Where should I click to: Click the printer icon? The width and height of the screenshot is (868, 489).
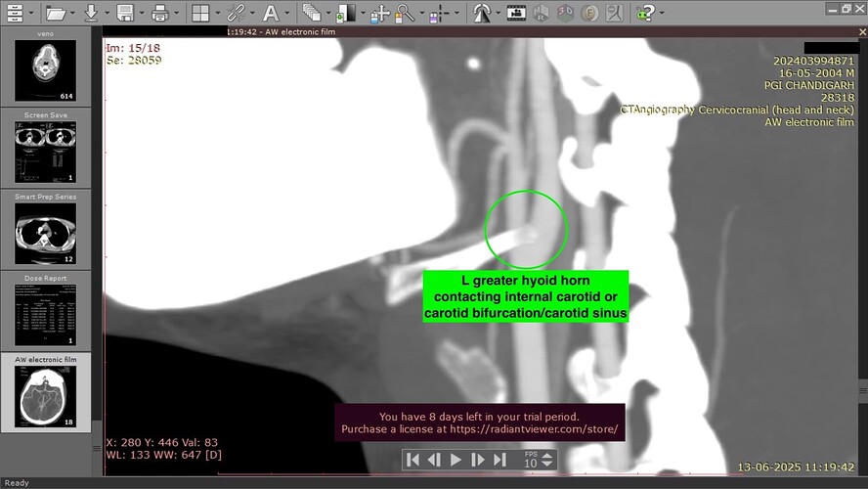(x=160, y=12)
